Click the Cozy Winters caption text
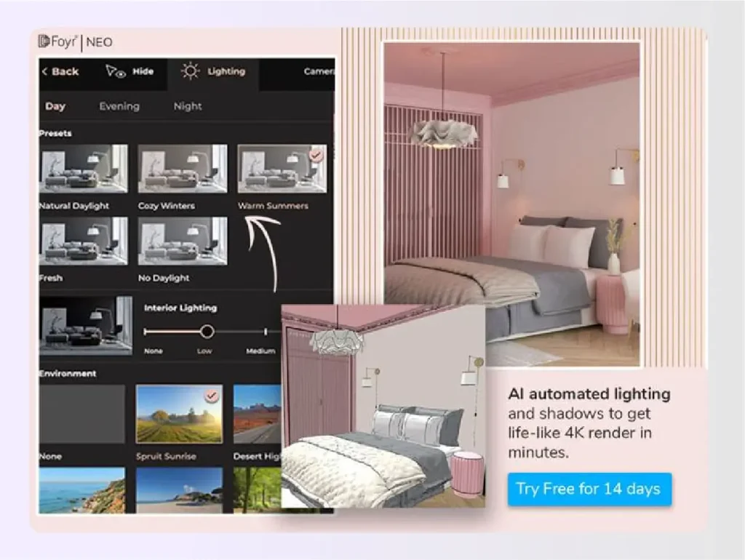Screen dimensions: 745x560 click(167, 206)
